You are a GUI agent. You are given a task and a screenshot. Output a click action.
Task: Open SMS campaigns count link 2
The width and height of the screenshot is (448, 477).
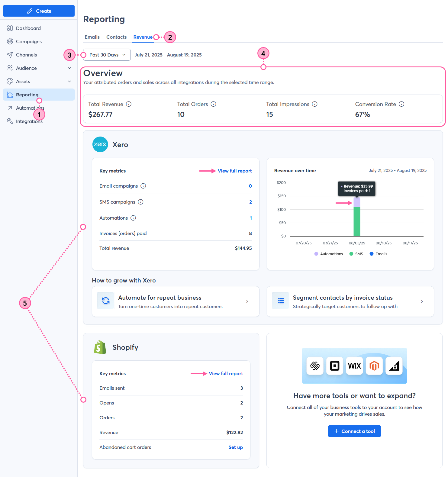[250, 202]
